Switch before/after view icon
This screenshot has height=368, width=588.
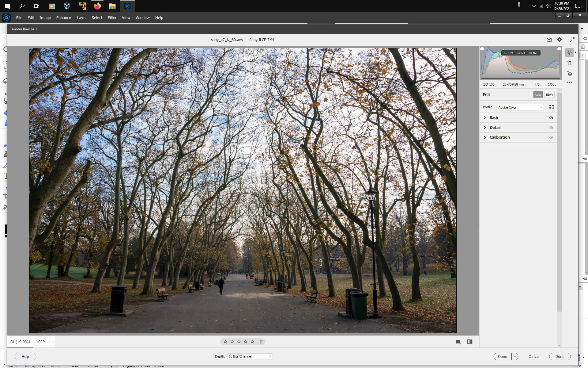coord(470,342)
